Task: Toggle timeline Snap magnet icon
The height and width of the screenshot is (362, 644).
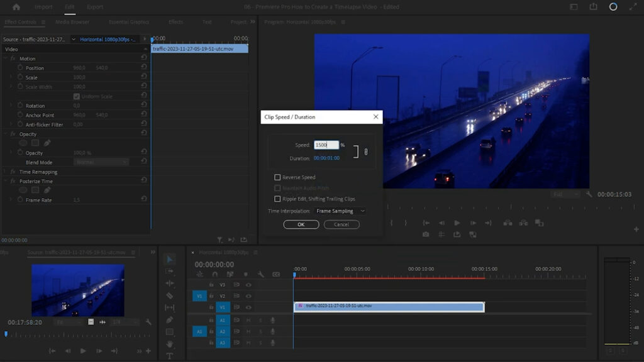Action: tap(215, 274)
